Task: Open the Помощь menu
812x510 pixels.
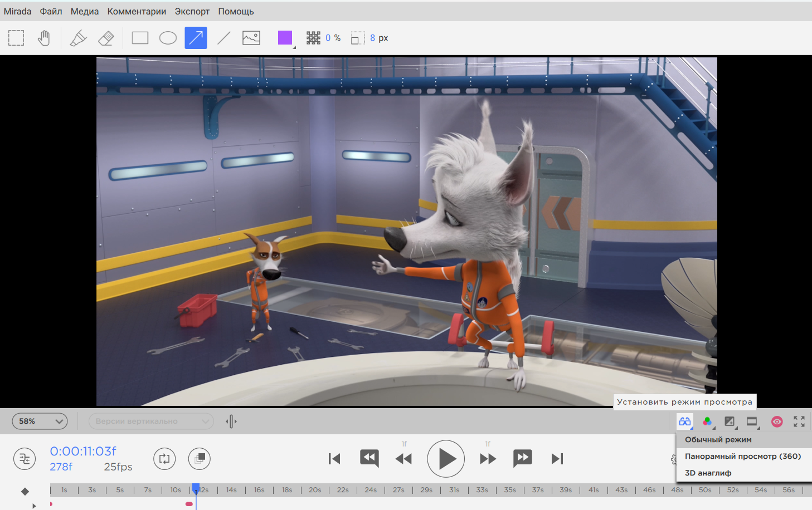Action: 236,11
